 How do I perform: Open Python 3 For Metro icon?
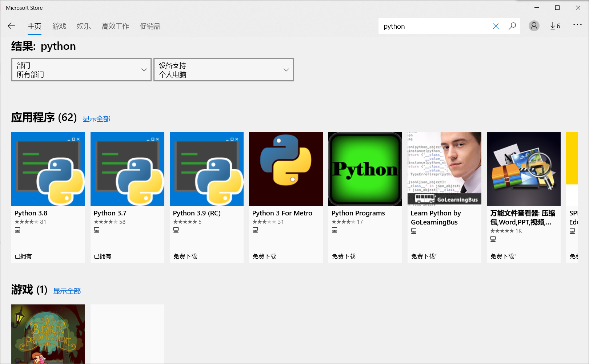click(x=286, y=169)
